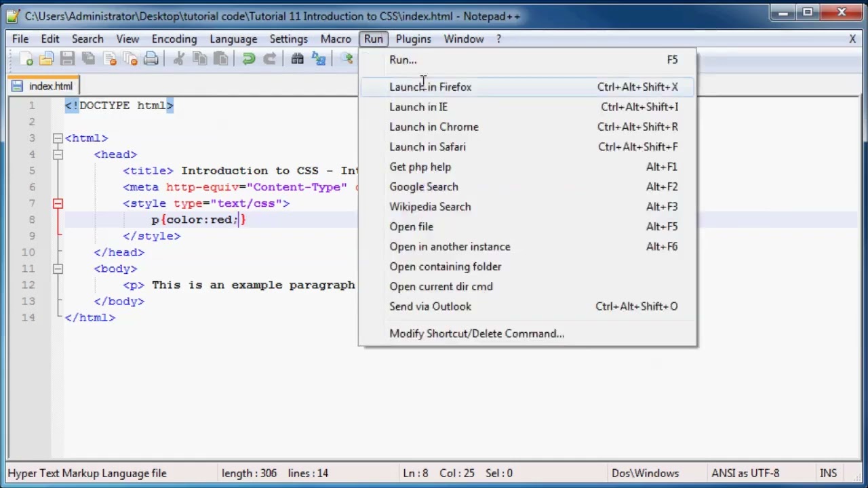The image size is (868, 488).
Task: Click the 'Hyper Text Markup Language file' status text
Action: (x=87, y=473)
